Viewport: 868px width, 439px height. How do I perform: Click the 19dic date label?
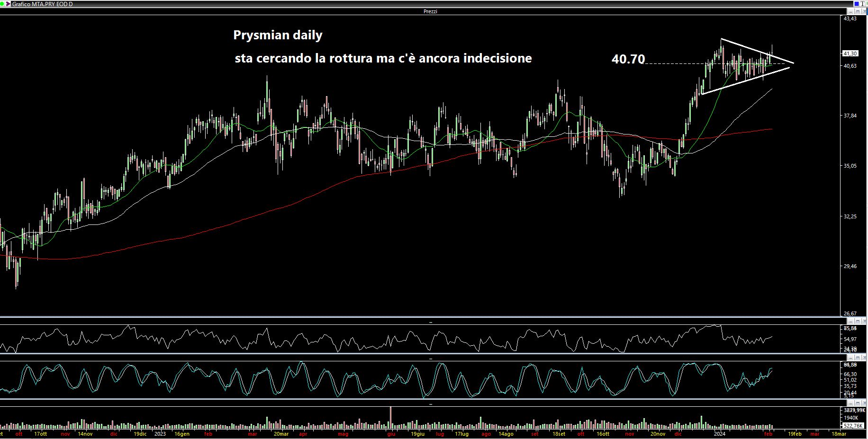coord(140,434)
